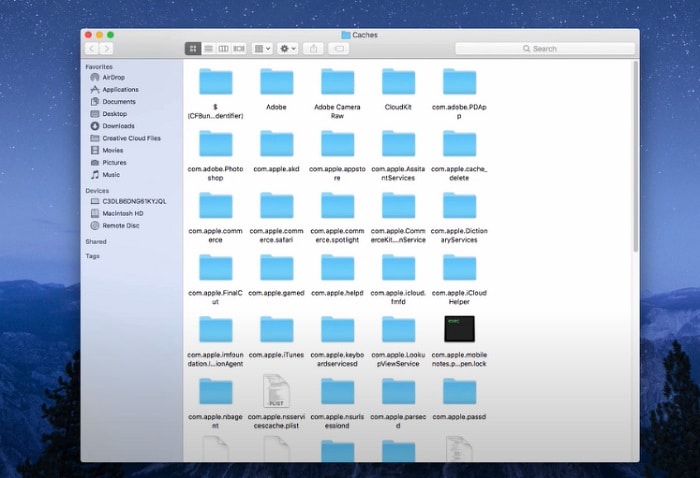Go forward with the right arrow button
This screenshot has width=700, height=478.
[x=106, y=49]
